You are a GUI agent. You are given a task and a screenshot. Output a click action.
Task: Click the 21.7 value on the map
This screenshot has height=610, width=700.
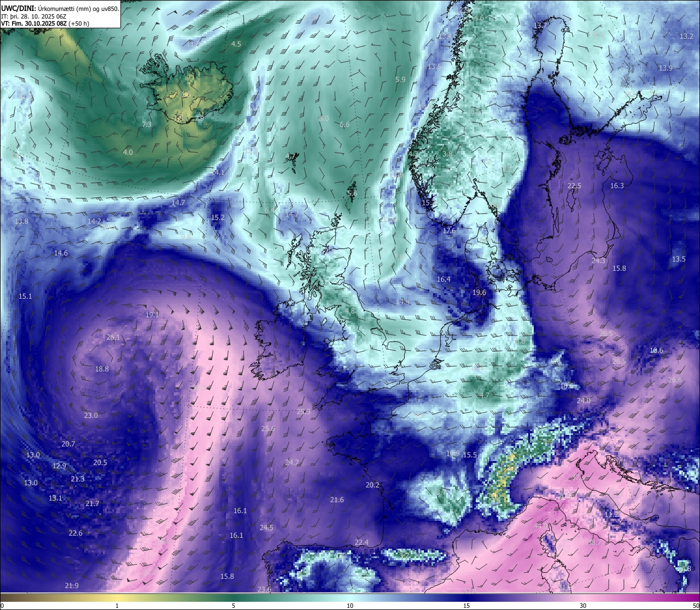click(92, 504)
